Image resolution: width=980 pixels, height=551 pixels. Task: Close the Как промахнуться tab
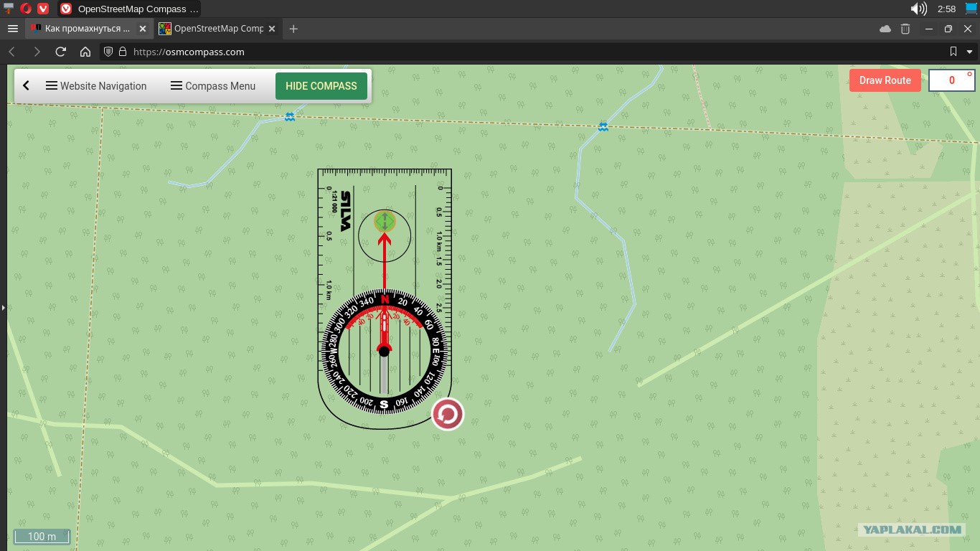(143, 29)
